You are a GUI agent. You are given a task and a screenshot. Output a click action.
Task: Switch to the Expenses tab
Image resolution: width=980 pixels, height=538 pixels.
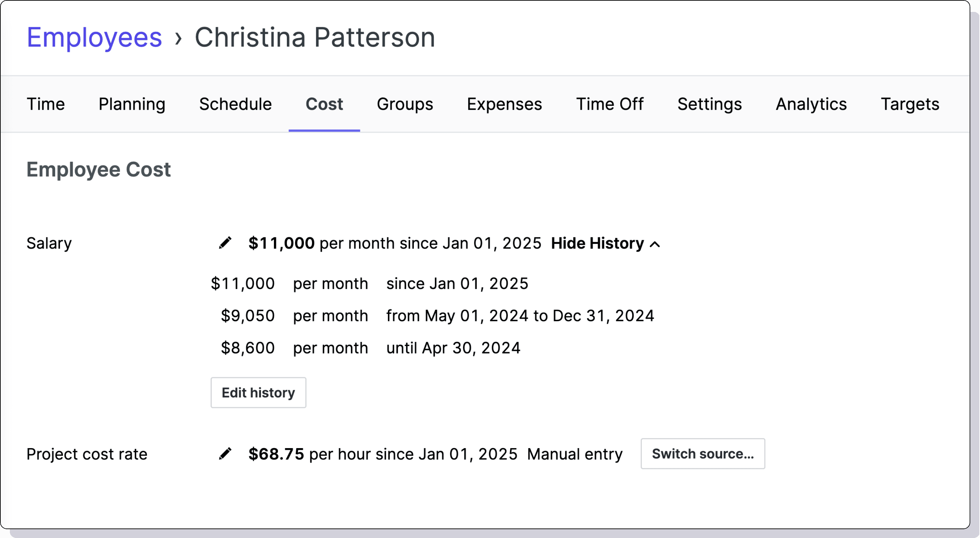point(504,104)
